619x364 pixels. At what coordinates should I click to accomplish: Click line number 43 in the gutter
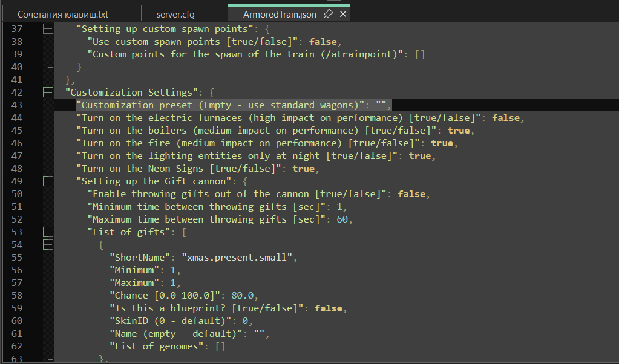[16, 105]
